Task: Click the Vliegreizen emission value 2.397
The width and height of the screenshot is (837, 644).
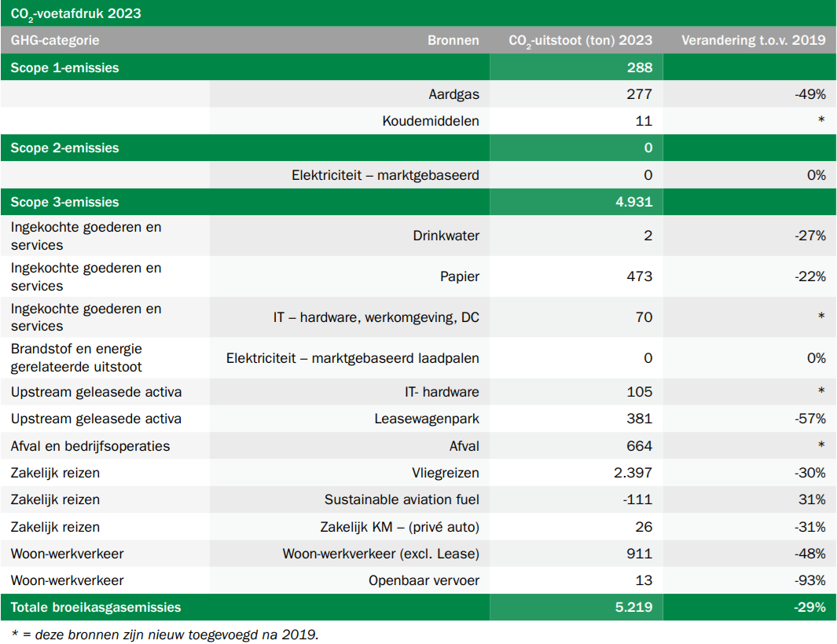Action: tap(632, 473)
